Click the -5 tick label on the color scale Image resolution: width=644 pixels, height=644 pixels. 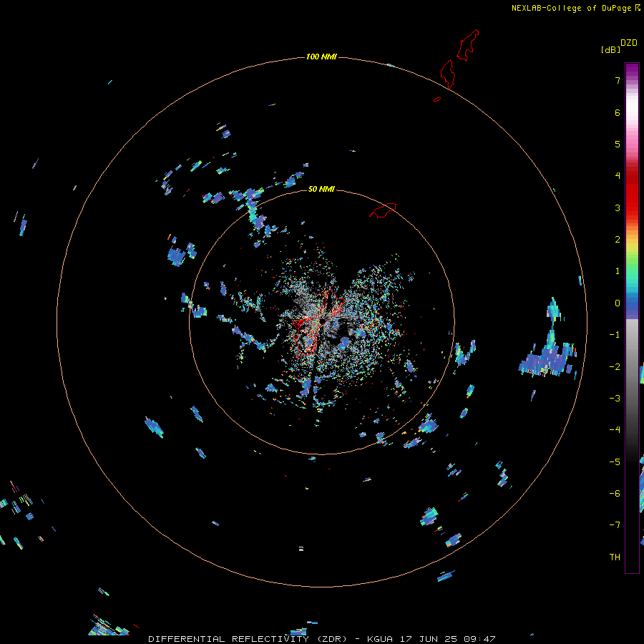[615, 462]
